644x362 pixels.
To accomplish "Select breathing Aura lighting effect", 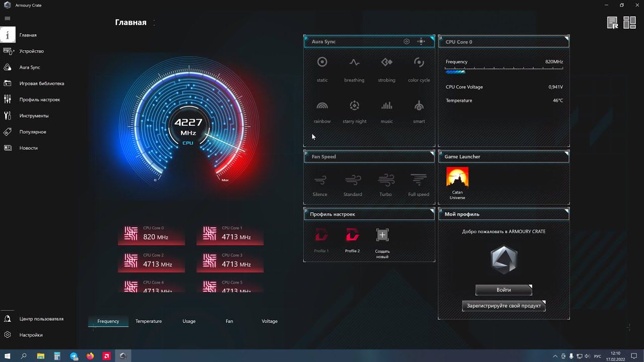I will [354, 69].
